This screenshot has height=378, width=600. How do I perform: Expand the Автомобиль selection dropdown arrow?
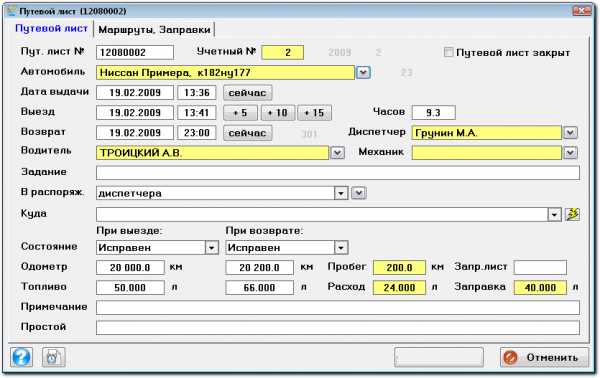363,72
